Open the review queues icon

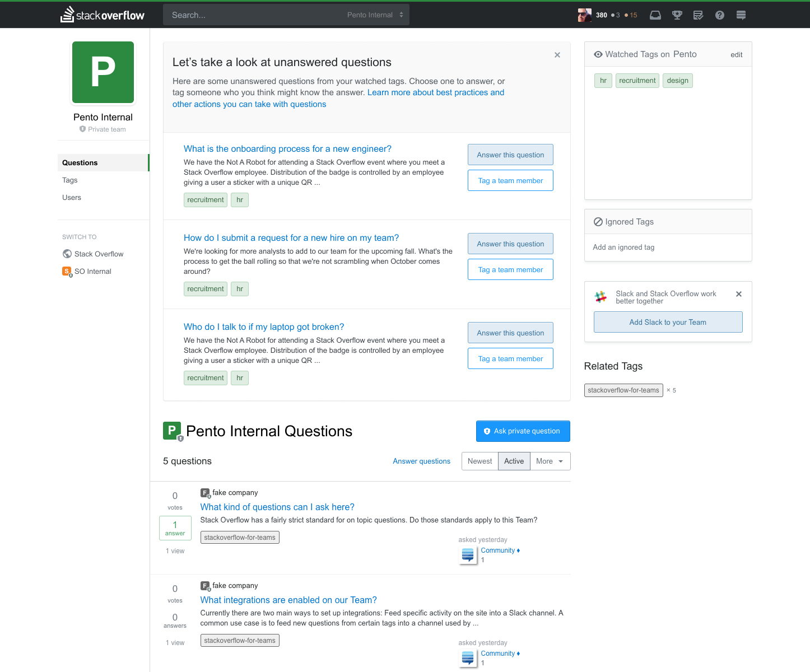(698, 15)
